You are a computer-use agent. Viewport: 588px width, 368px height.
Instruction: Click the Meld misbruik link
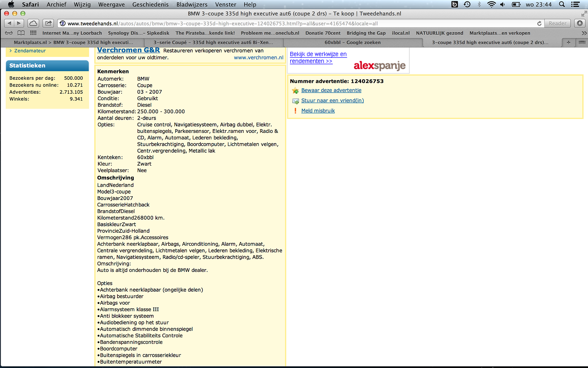coord(318,111)
